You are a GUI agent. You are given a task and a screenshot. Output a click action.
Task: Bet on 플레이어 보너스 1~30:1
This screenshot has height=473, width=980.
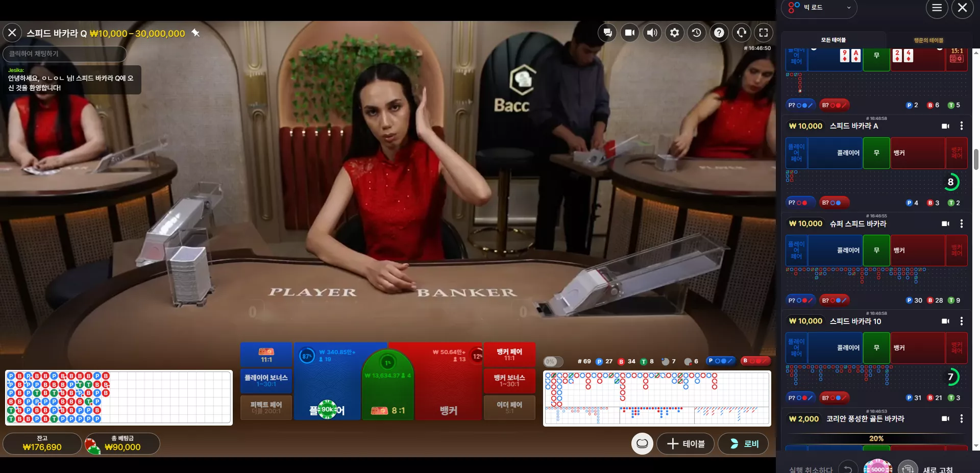click(266, 381)
